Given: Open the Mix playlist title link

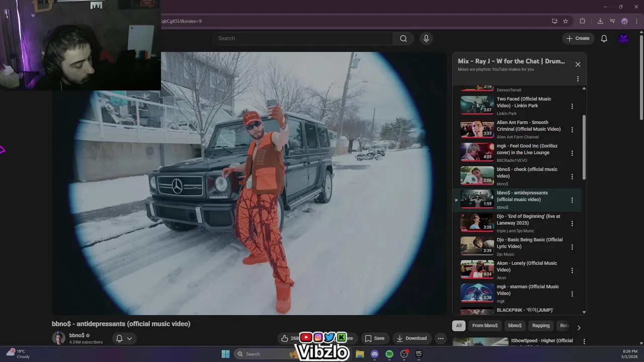Looking at the screenshot, I should point(511,61).
